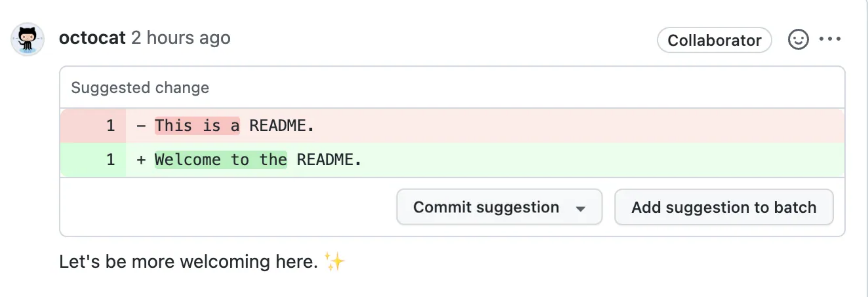Click line number 1 on the deleted line
Viewport: 868px width, 298px height.
111,126
